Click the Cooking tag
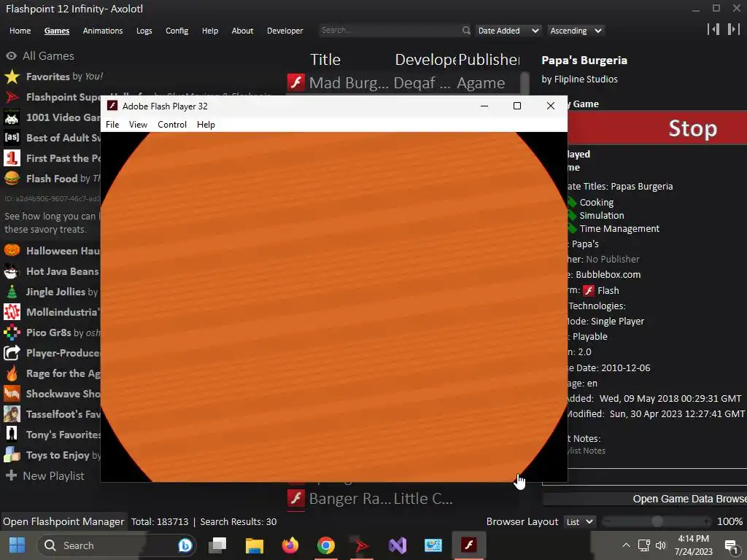747x560 pixels. (x=597, y=203)
